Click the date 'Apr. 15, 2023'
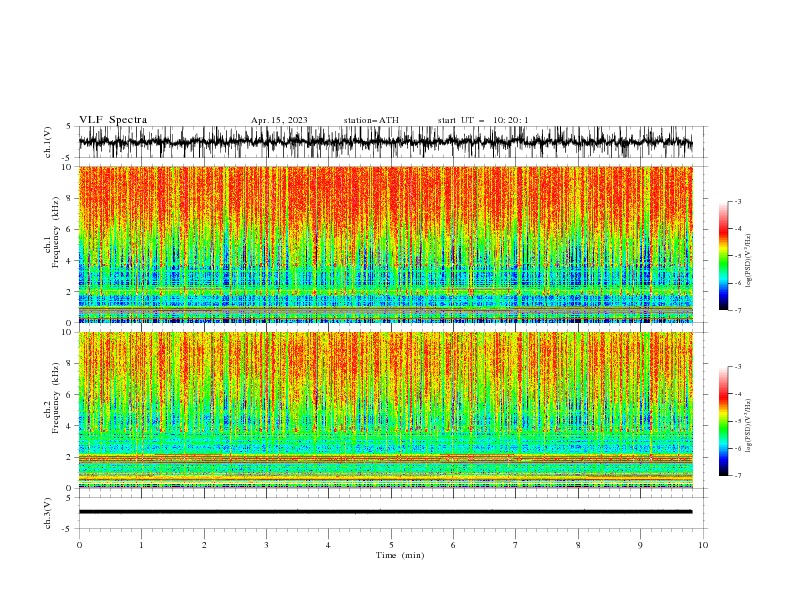 pyautogui.click(x=279, y=120)
